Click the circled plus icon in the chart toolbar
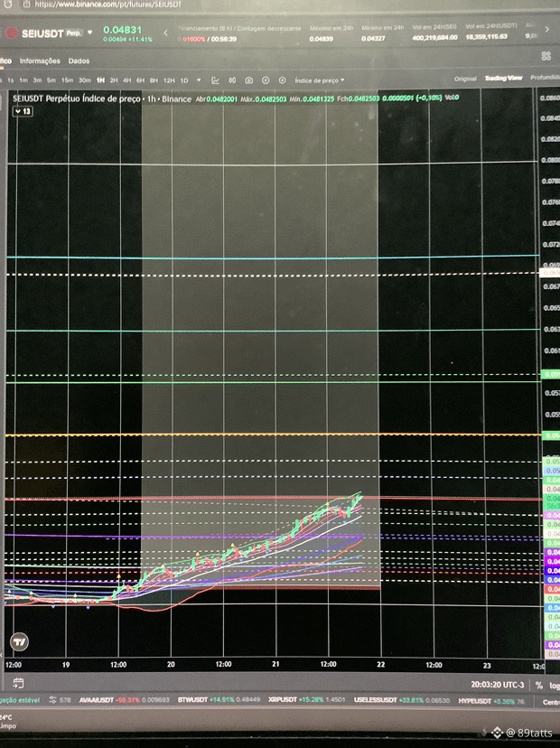 tap(266, 80)
